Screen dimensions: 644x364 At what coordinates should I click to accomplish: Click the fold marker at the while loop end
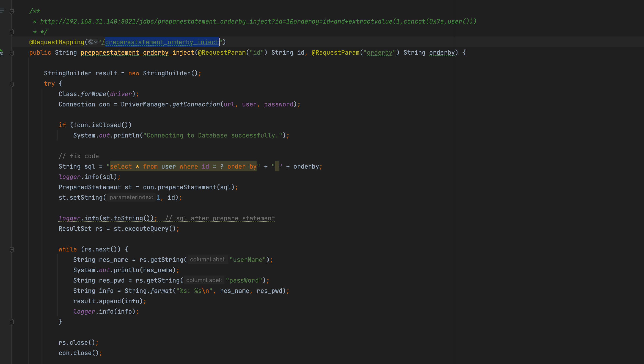pyautogui.click(x=12, y=322)
